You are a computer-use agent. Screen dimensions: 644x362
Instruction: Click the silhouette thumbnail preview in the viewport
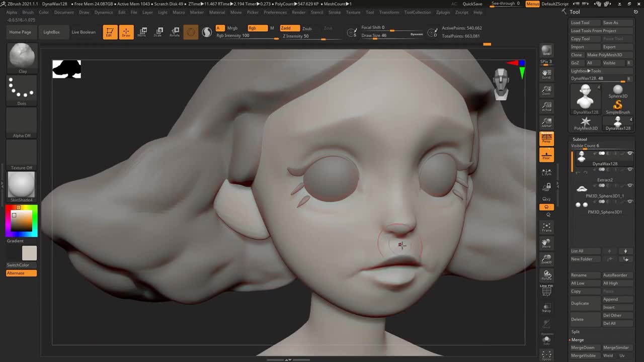pos(66,69)
